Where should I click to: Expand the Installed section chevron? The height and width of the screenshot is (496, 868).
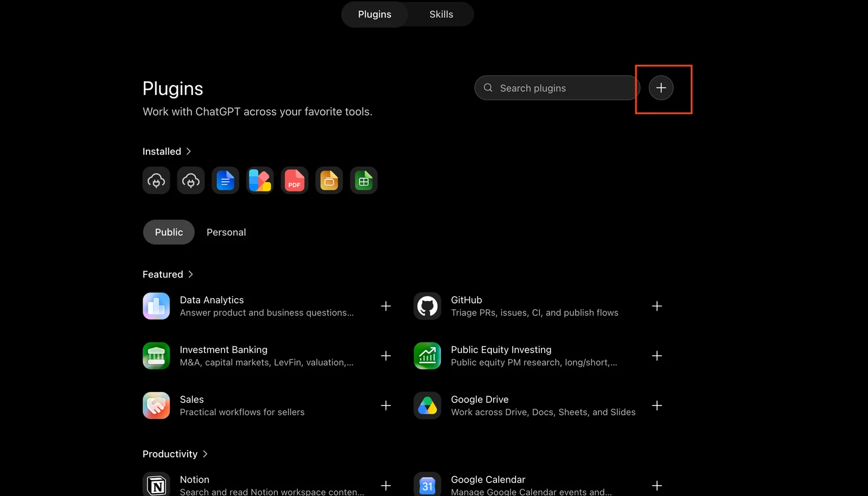click(188, 152)
